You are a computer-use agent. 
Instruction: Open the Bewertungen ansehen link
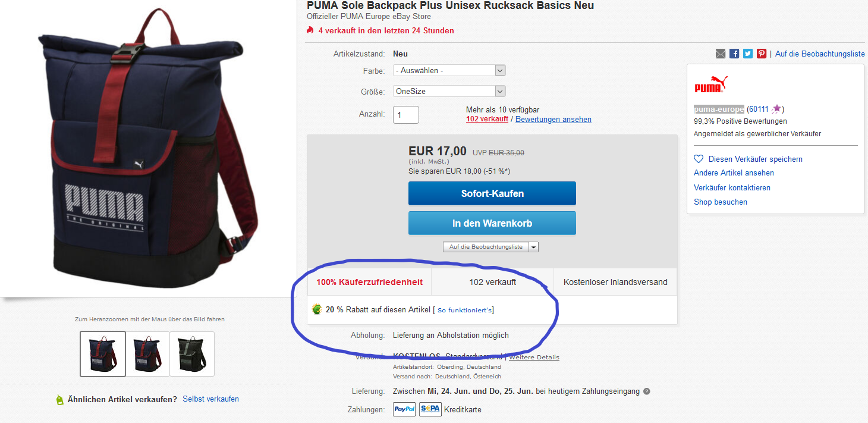[x=553, y=119]
